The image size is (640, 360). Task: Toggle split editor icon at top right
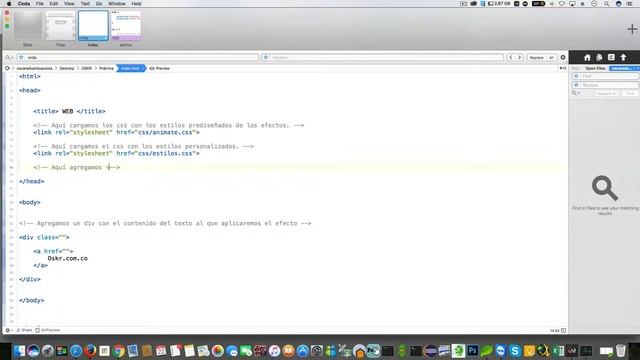563,68
